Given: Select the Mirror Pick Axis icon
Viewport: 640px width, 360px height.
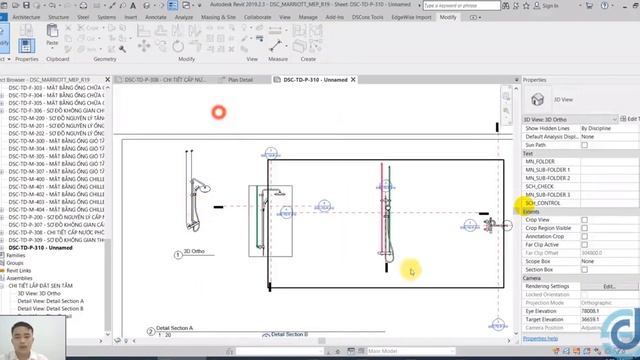Looking at the screenshot, I should (178, 30).
